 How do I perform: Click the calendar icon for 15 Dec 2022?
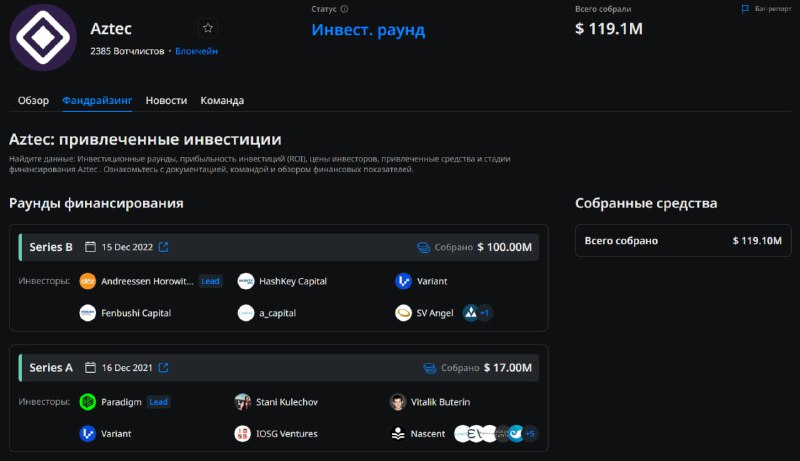pos(90,247)
